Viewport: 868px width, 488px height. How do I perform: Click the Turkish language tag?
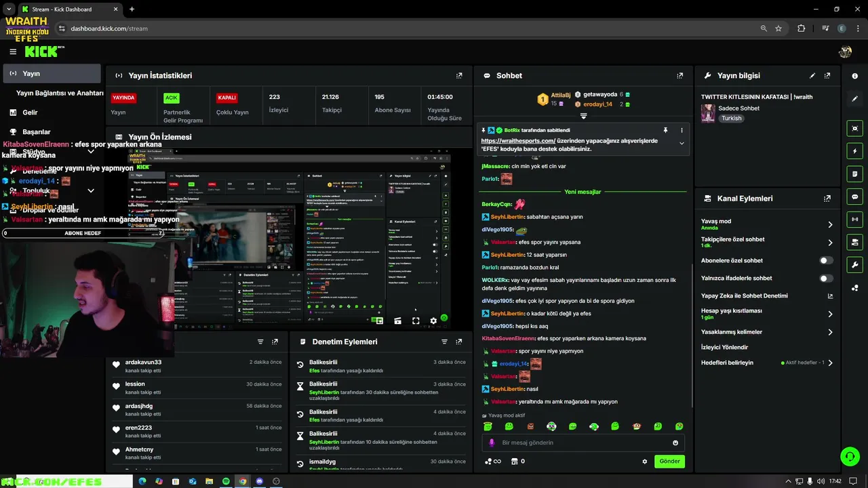pyautogui.click(x=731, y=118)
